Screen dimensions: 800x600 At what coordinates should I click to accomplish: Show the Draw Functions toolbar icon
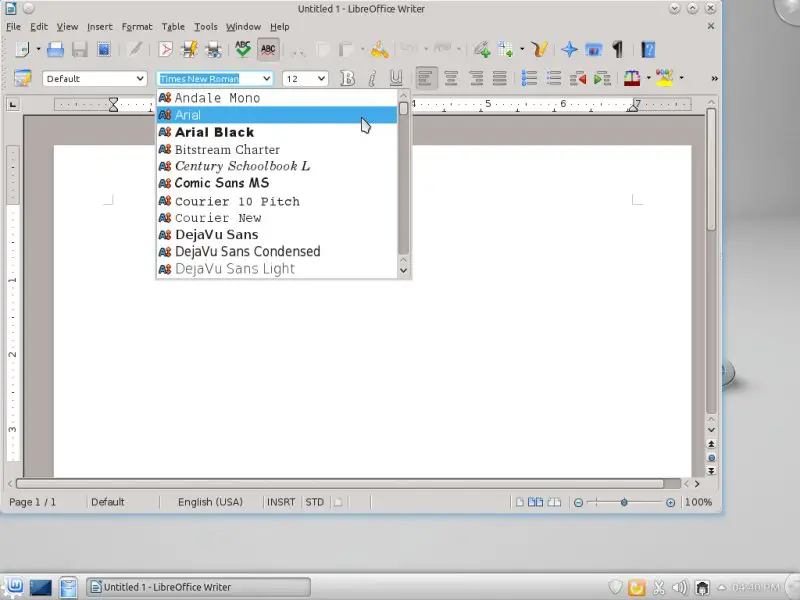point(539,49)
